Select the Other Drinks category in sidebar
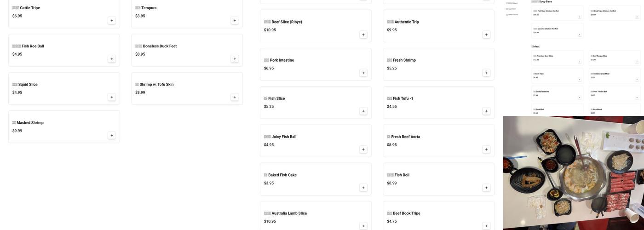The height and width of the screenshot is (230, 644). click(513, 15)
